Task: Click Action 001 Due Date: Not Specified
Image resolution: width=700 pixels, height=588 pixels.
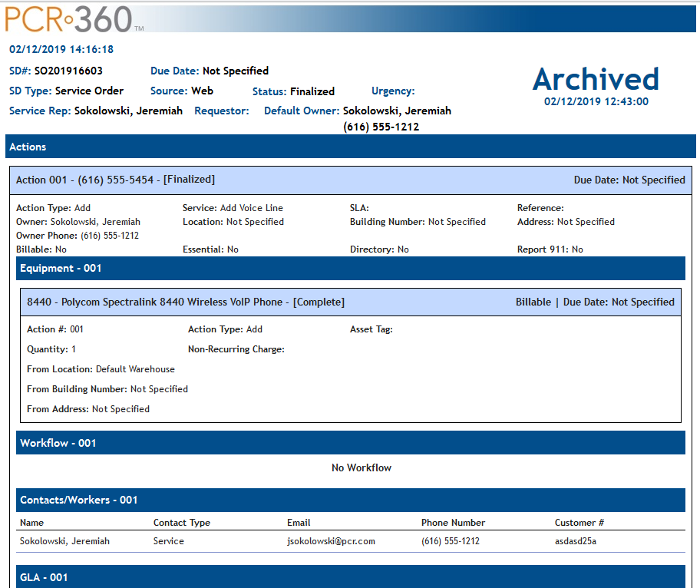Action: 629,180
